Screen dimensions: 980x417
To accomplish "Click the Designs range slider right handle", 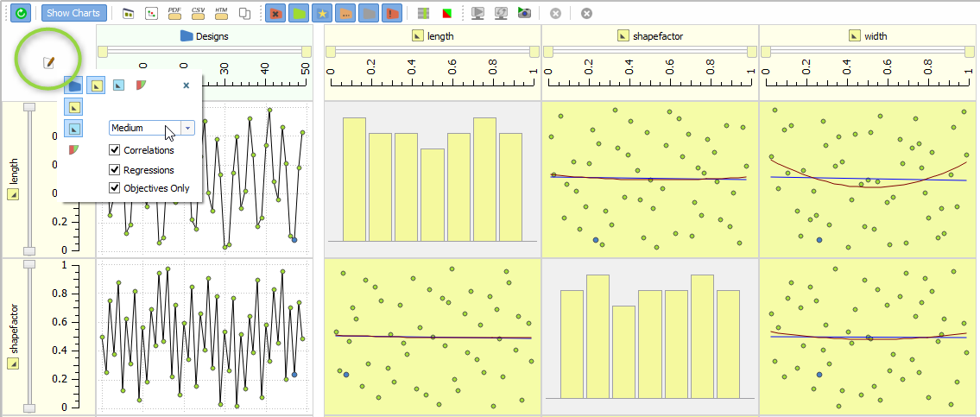I will click(307, 51).
